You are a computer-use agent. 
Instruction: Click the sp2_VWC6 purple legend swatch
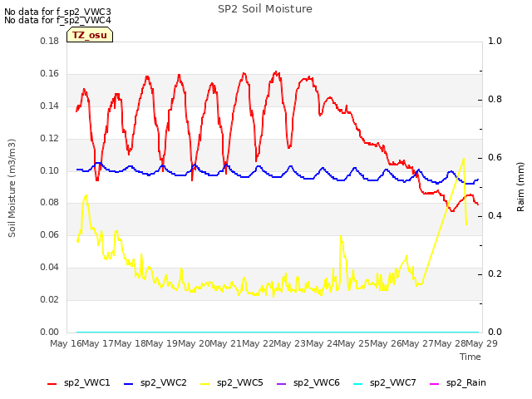(281, 384)
